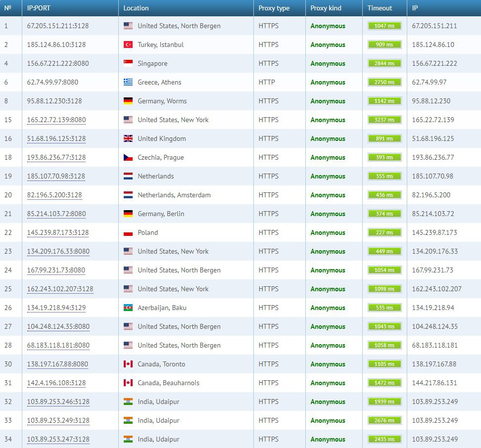Click the US flag in row 1
This screenshot has height=448, width=481.
click(x=128, y=26)
